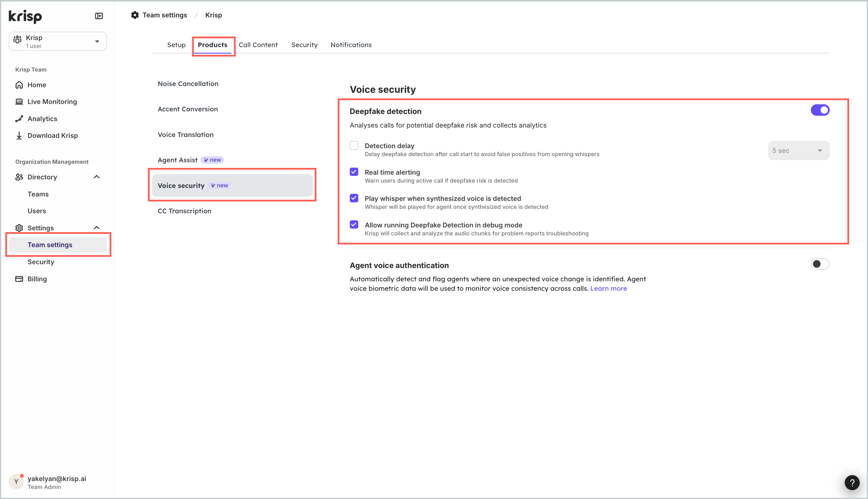This screenshot has height=499, width=868.
Task: Enable the Agent voice authentication toggle
Action: [820, 264]
